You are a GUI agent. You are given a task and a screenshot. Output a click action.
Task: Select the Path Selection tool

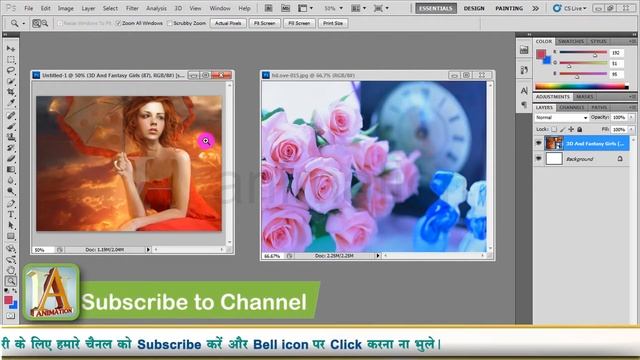(x=11, y=225)
